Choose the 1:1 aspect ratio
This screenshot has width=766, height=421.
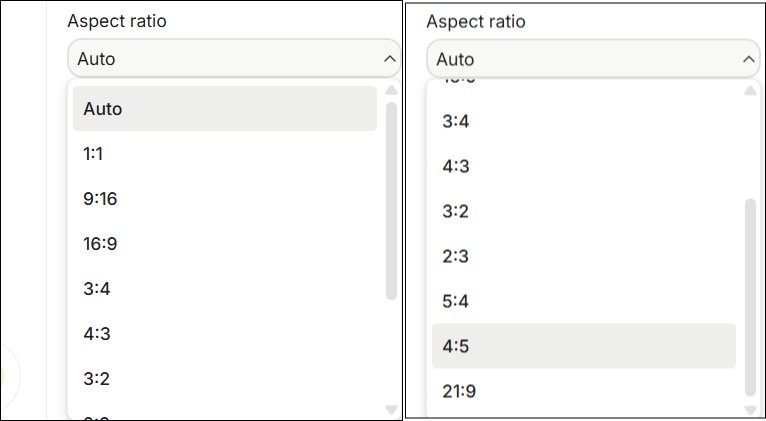[x=224, y=154]
